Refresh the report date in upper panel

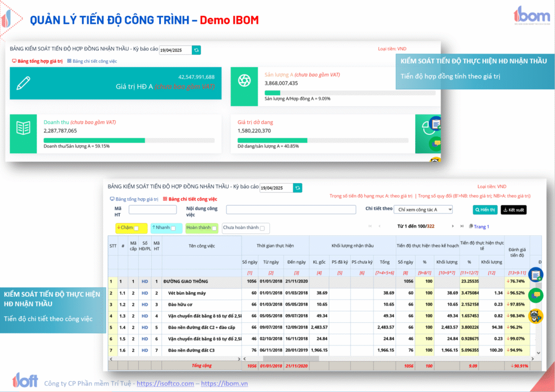196,50
